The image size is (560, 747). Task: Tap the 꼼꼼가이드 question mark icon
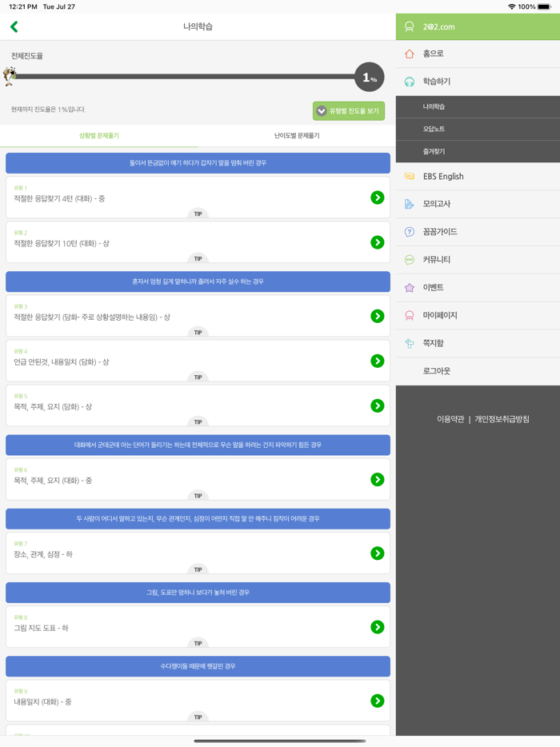409,231
